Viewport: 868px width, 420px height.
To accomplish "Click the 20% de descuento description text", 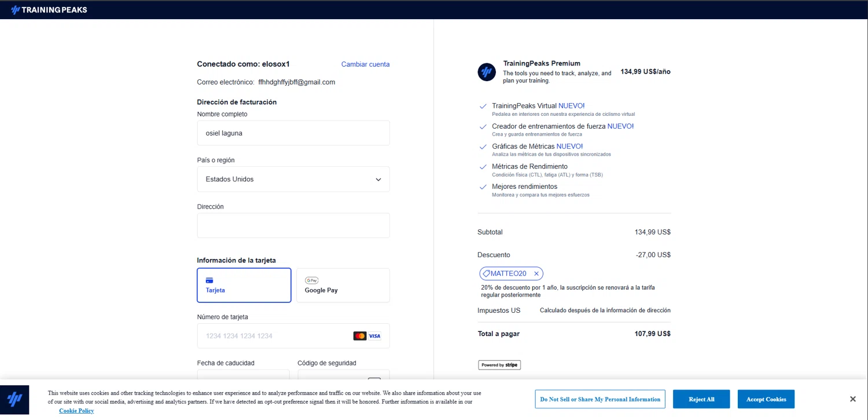I will tap(568, 291).
